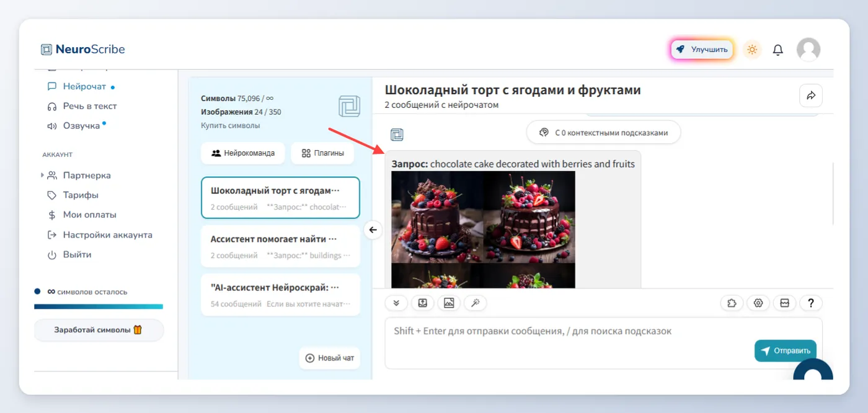868x413 pixels.
Task: Click the notification bell icon
Action: click(x=777, y=50)
